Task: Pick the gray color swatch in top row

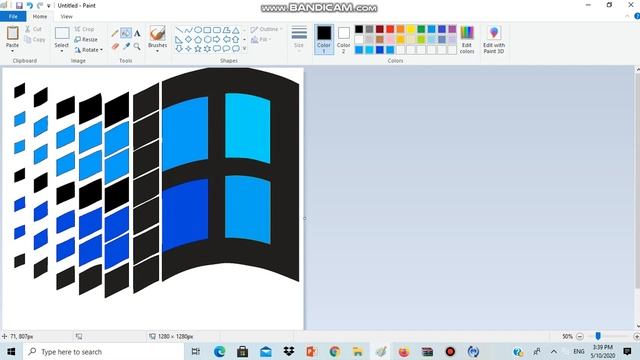Action: click(x=369, y=29)
